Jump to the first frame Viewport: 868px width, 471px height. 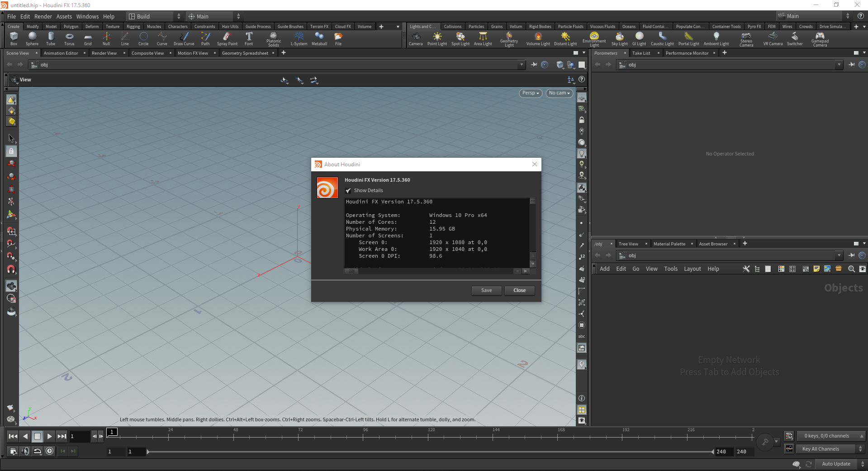(13, 436)
